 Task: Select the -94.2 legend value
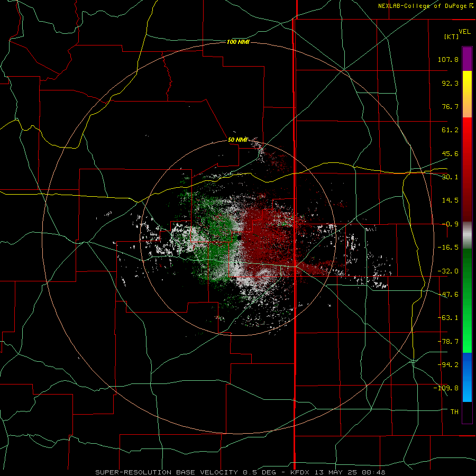(448, 364)
